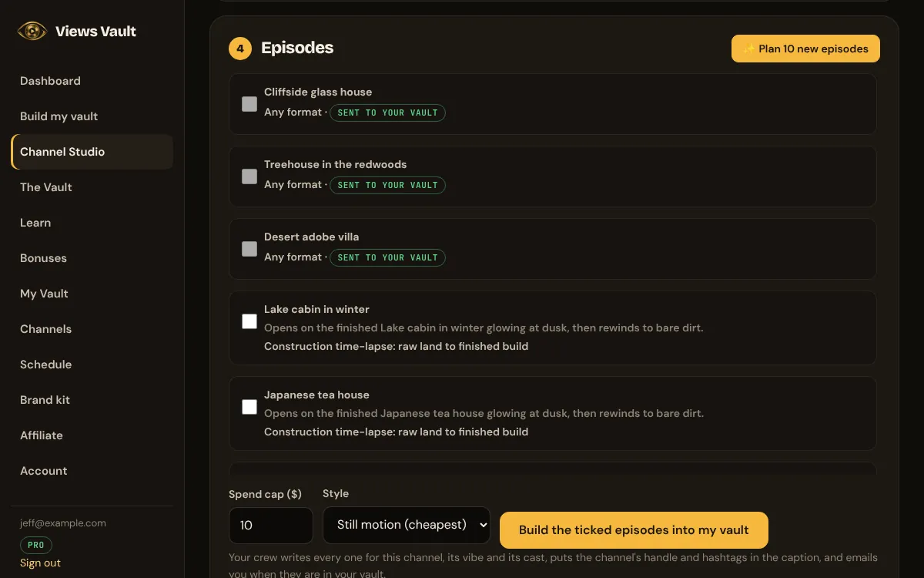Open the Bonuses section

(92, 258)
